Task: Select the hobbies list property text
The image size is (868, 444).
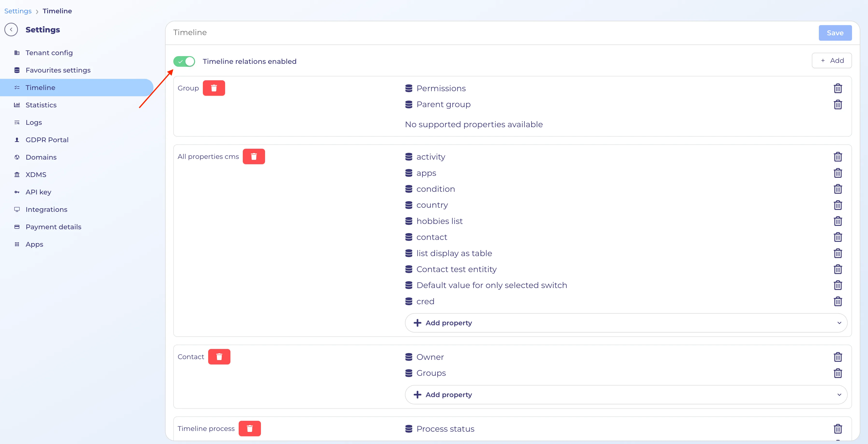Action: pyautogui.click(x=439, y=221)
